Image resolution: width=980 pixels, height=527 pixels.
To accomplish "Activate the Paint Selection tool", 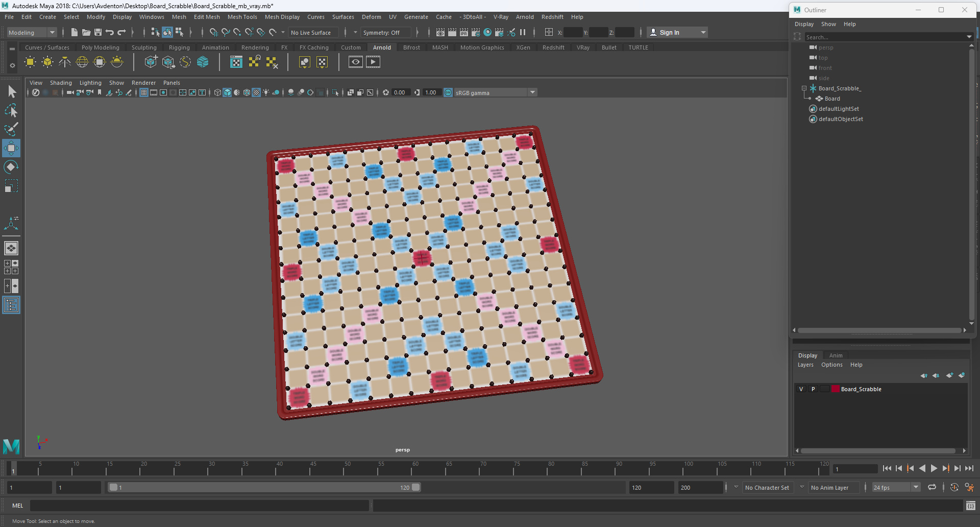I will pyautogui.click(x=11, y=129).
